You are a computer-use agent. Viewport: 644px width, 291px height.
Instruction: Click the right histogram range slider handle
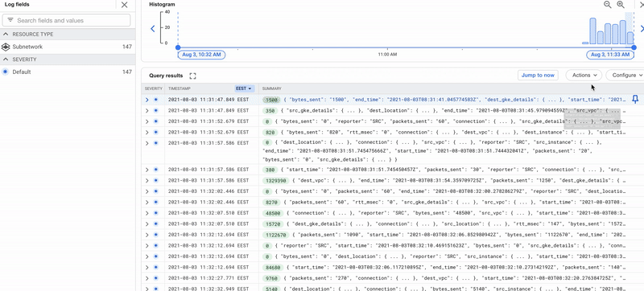pos(634,47)
